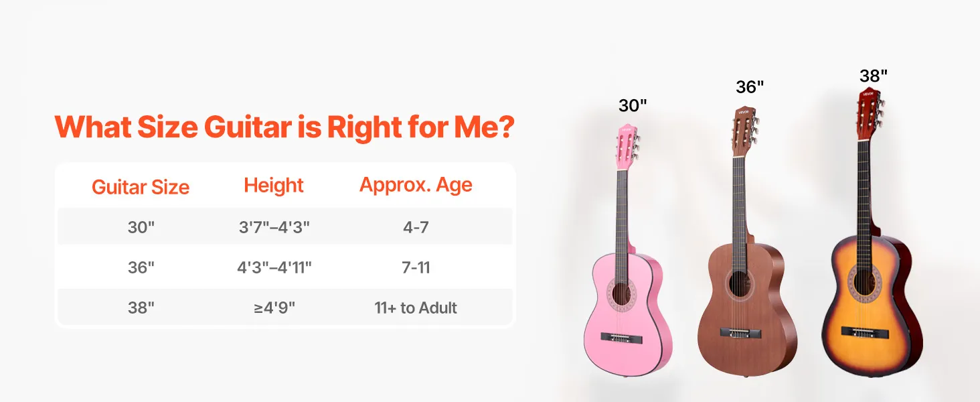Click the 38" label above the sunburst guitar
The image size is (980, 402).
(874, 76)
